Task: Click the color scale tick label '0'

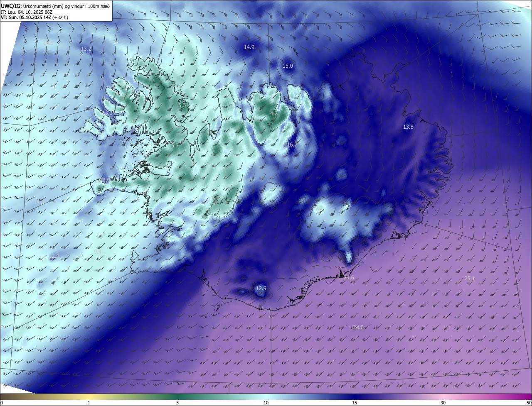Action: point(2,403)
